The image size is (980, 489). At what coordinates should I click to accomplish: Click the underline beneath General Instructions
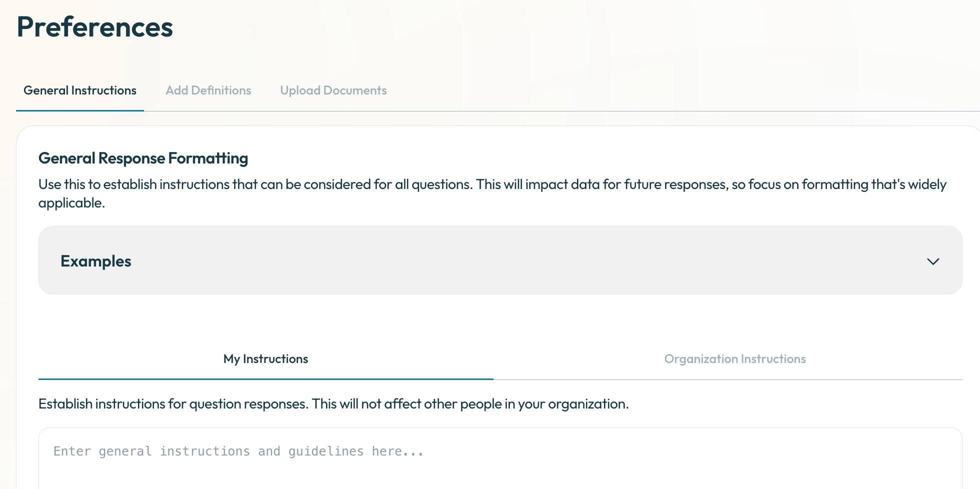tap(80, 110)
